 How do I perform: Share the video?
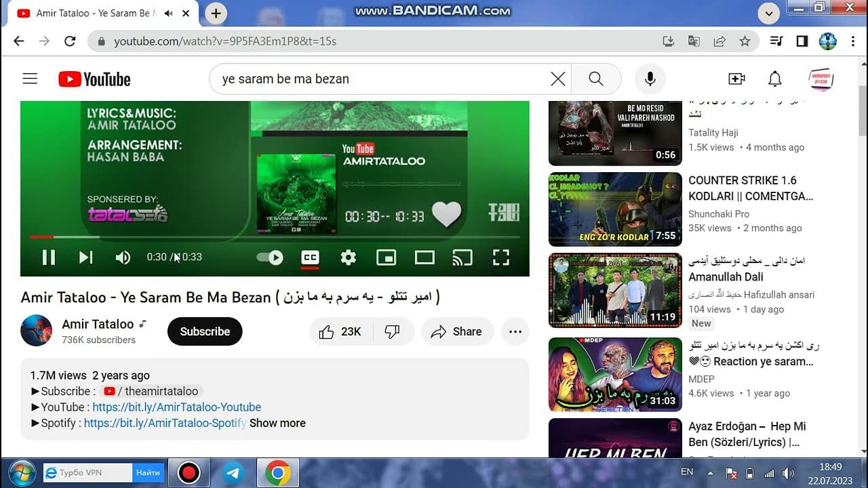pyautogui.click(x=458, y=331)
